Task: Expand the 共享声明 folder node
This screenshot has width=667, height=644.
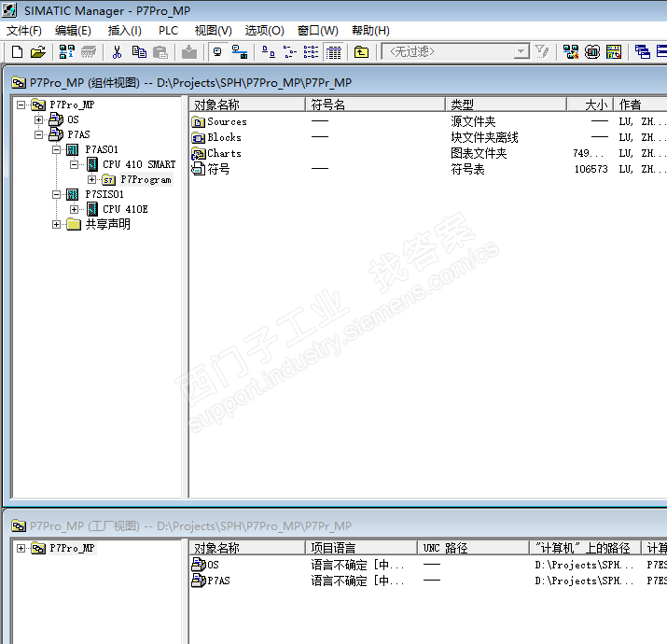Action: point(57,224)
